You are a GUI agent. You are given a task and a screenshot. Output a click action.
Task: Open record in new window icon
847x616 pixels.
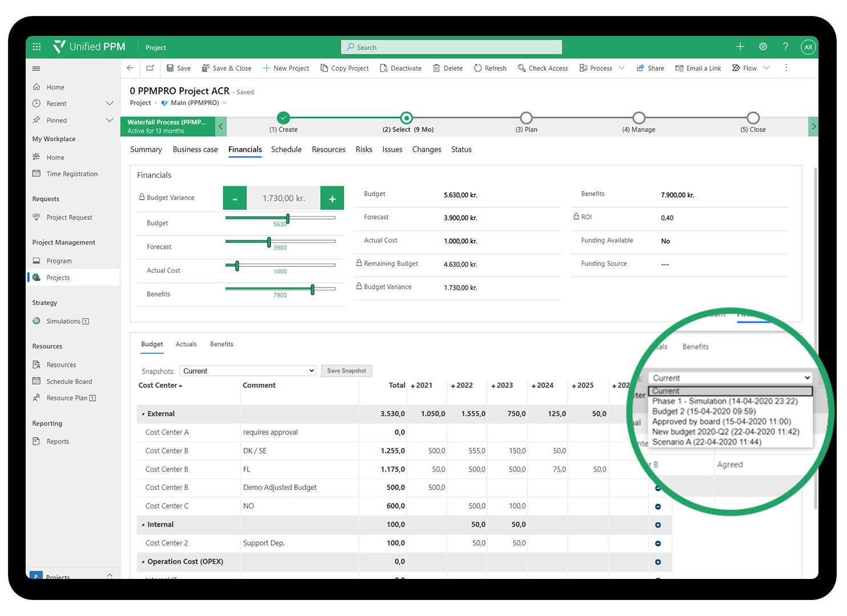150,68
